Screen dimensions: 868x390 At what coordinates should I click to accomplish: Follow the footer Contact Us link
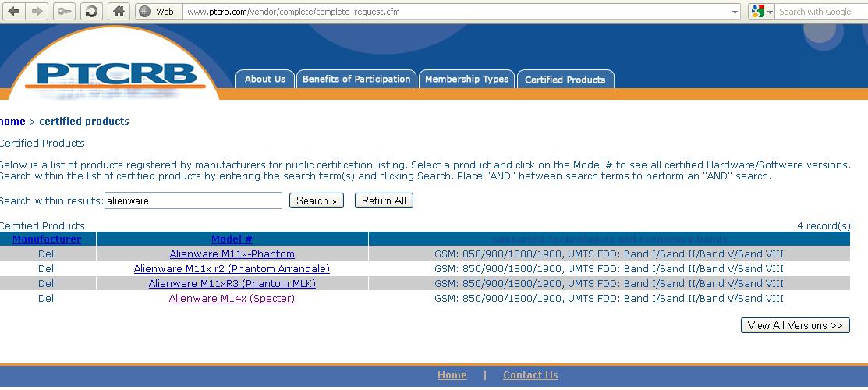point(530,375)
